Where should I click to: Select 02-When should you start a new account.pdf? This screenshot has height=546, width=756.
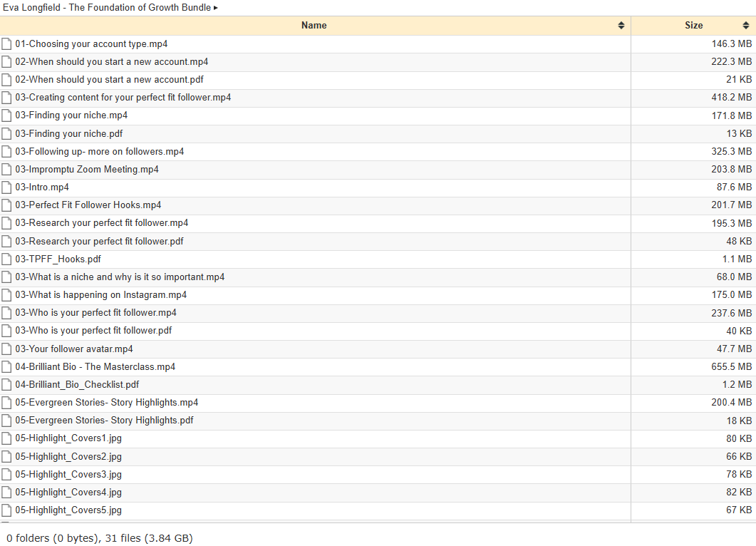point(110,80)
